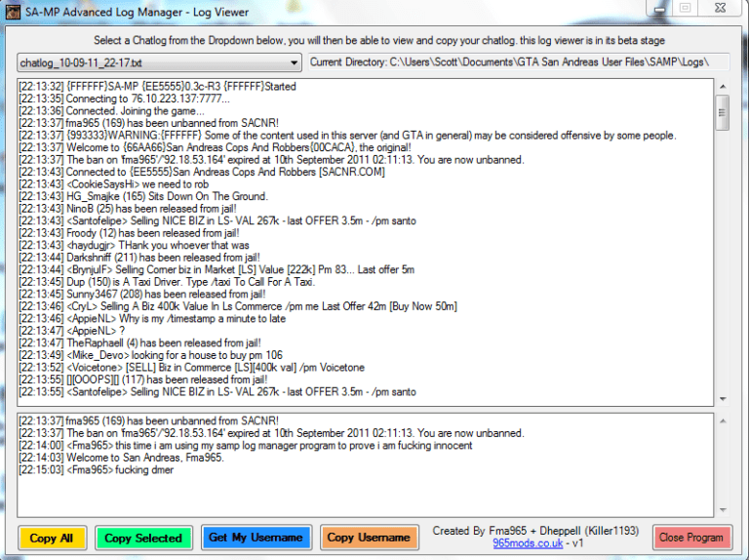Viewport: 749px width, 560px height.
Task: Select the '<CryL> Selling A Biz 400k Value' line
Action: pyautogui.click(x=238, y=306)
